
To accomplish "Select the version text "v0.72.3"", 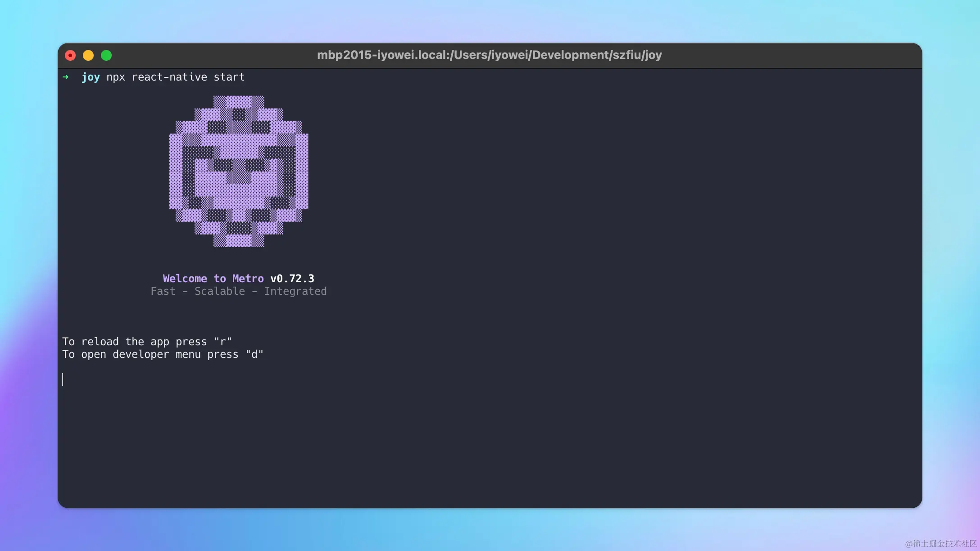I will (292, 278).
